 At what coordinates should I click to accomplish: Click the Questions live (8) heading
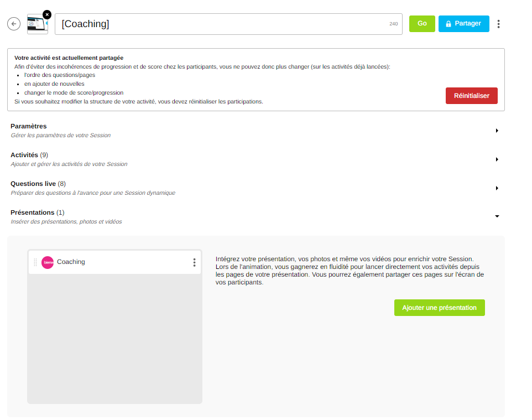[38, 184]
